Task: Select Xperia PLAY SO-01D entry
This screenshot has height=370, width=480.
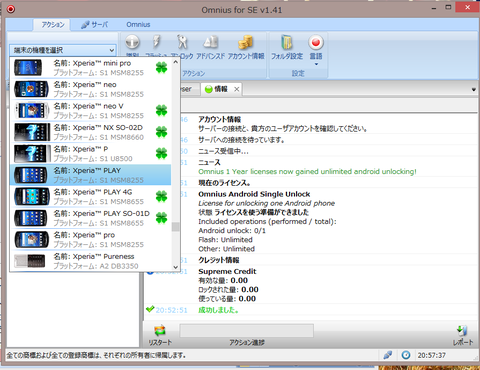Action: click(91, 218)
